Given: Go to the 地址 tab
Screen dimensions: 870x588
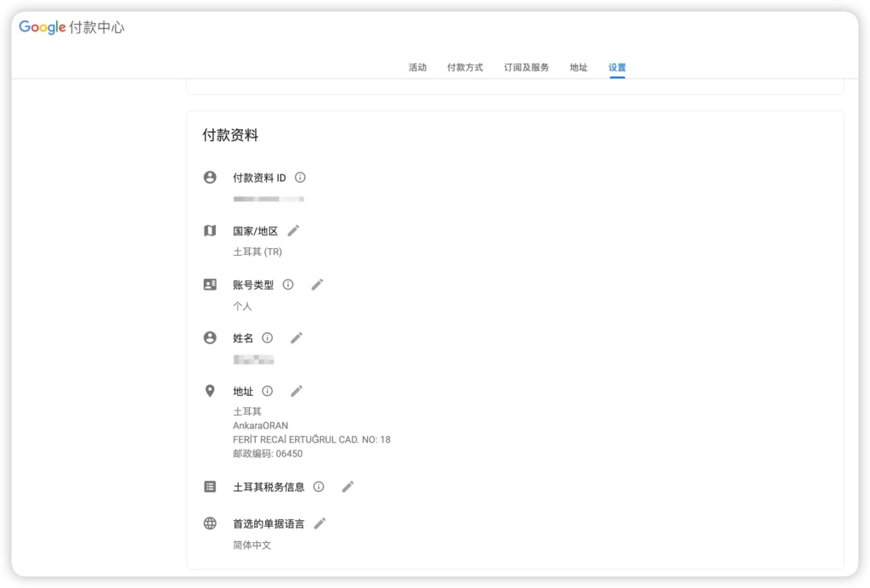Looking at the screenshot, I should (x=578, y=67).
